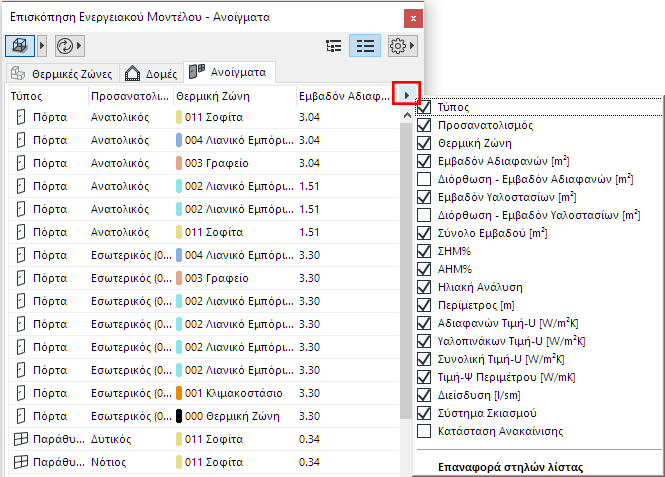The width and height of the screenshot is (665, 477).
Task: Click door icon in the 001 Κλιμακοστάσιο row
Action: pyautogui.click(x=21, y=393)
